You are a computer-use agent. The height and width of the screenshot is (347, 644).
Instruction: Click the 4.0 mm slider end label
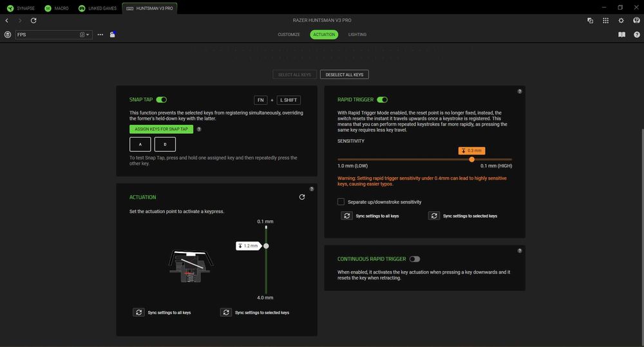click(265, 297)
